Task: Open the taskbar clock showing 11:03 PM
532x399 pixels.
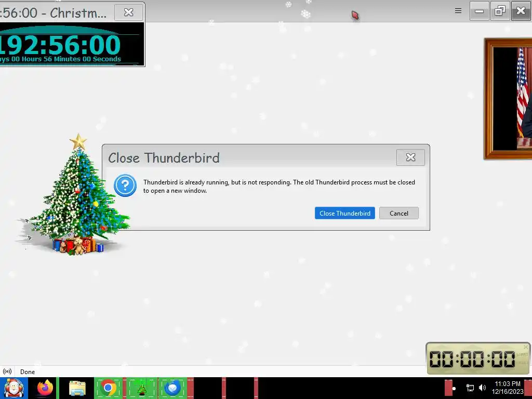Action: point(508,388)
